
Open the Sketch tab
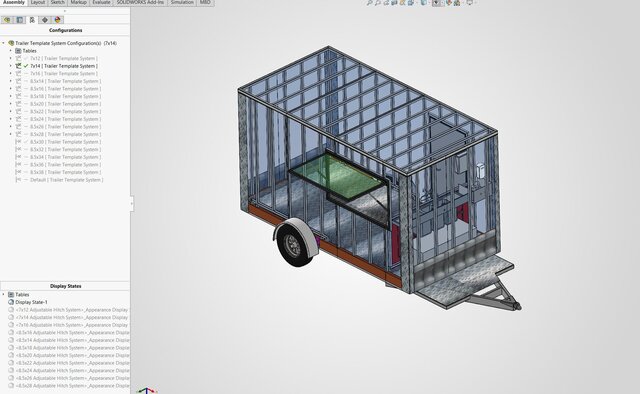coord(58,2)
